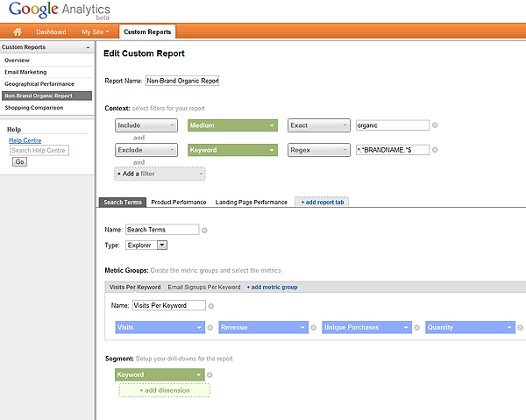The width and height of the screenshot is (526, 420).
Task: Open the Exclude filter type dropdown
Action: (x=146, y=150)
